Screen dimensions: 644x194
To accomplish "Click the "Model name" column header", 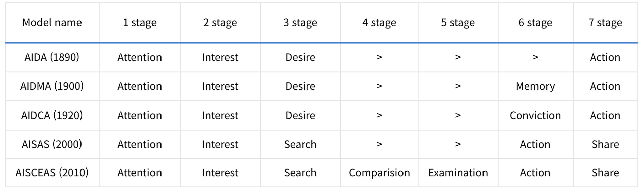I will pos(52,23).
